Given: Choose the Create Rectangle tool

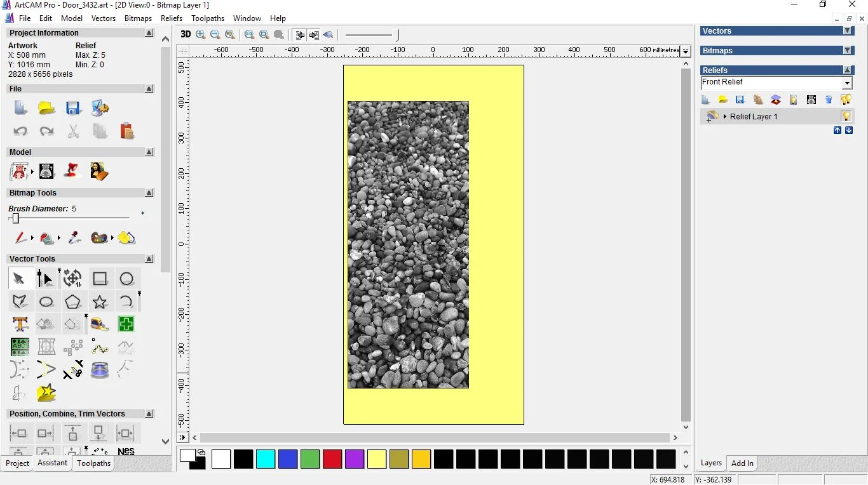Looking at the screenshot, I should [x=100, y=279].
